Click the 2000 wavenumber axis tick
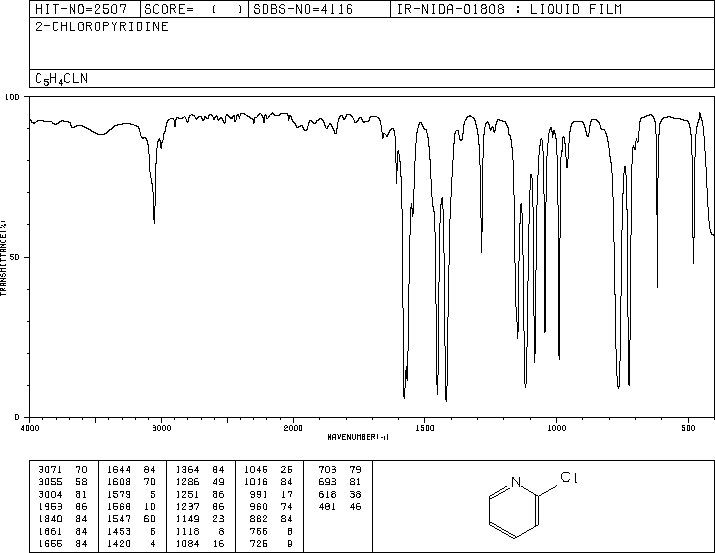Viewport: 715px width, 553px height. click(293, 428)
